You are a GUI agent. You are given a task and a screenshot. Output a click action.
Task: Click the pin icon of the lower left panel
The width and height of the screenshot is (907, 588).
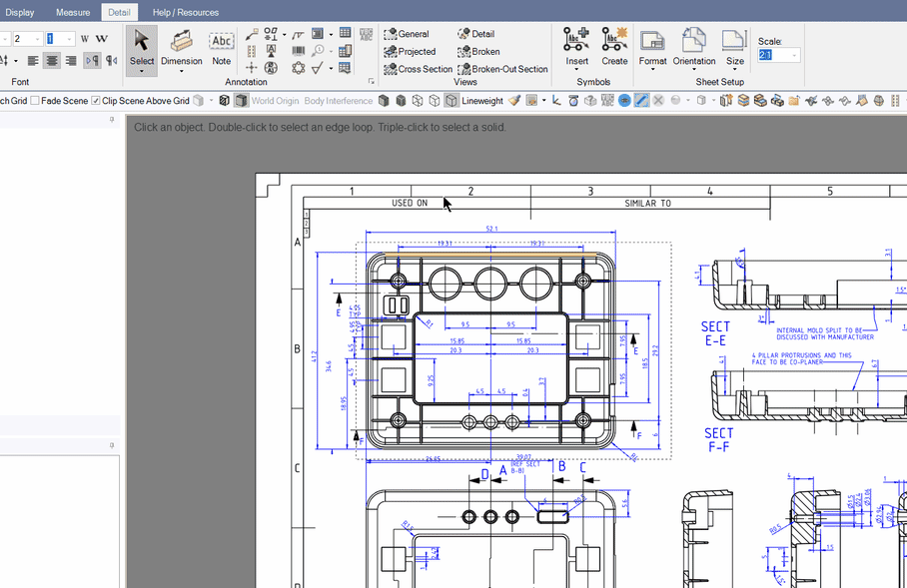click(x=112, y=446)
